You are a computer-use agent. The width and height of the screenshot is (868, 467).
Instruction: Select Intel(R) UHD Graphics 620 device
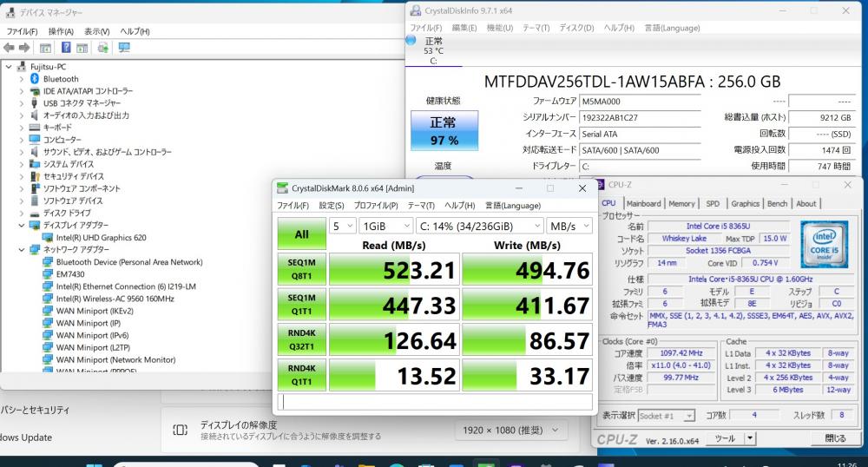[x=101, y=237]
